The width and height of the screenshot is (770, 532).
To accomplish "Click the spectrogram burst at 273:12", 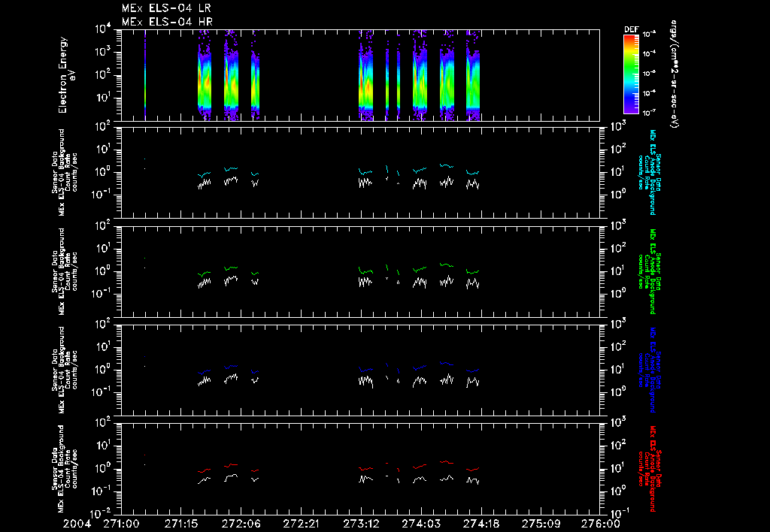I will [366, 75].
